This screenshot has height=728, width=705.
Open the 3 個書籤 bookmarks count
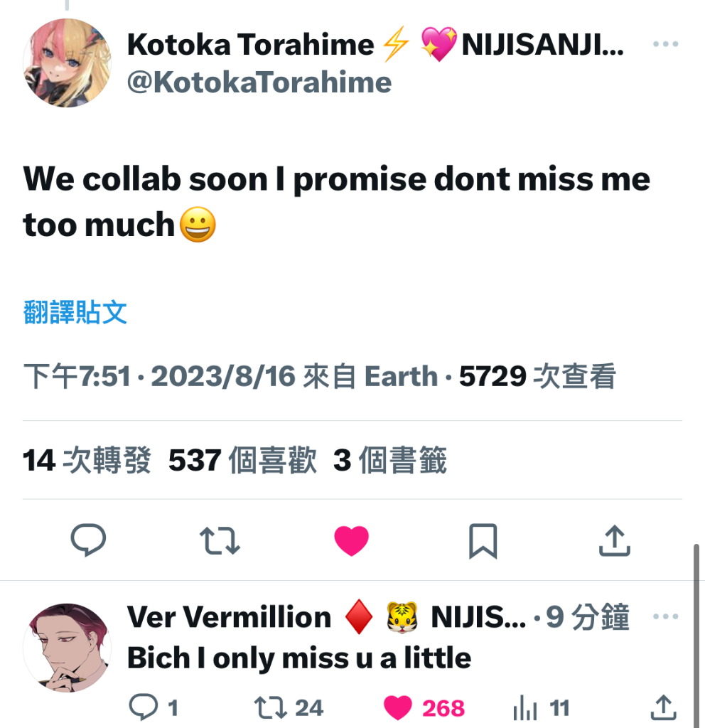tap(390, 460)
